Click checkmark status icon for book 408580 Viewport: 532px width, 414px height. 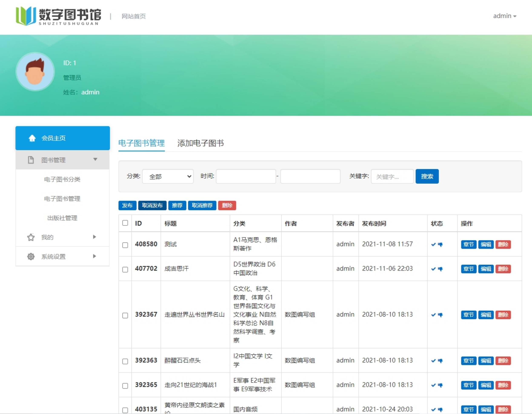(x=433, y=244)
